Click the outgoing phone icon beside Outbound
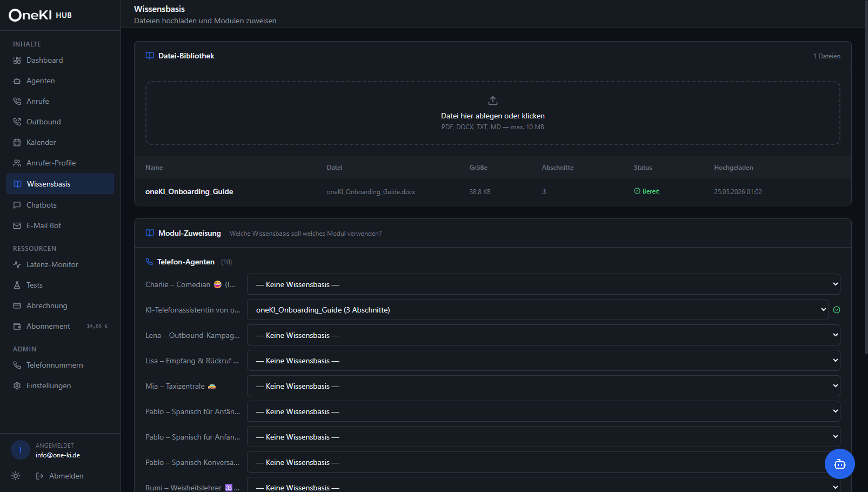The width and height of the screenshot is (868, 492). (17, 122)
